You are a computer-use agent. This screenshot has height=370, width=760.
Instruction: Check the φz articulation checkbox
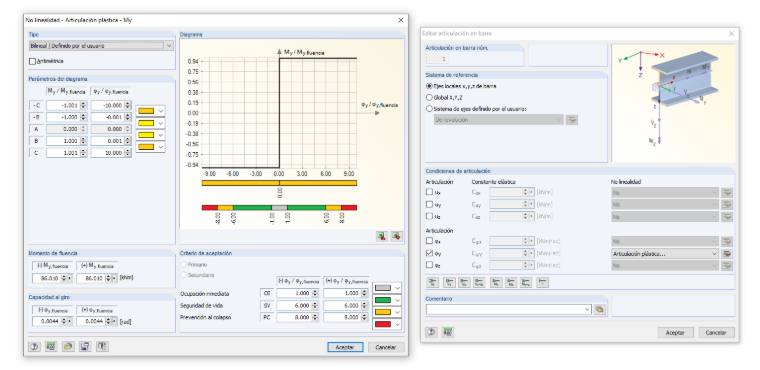click(429, 265)
